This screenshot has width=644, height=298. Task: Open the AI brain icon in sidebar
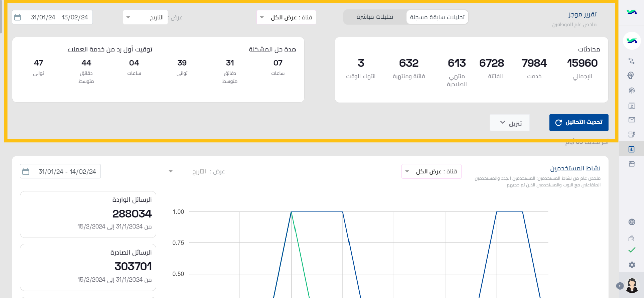(x=631, y=75)
